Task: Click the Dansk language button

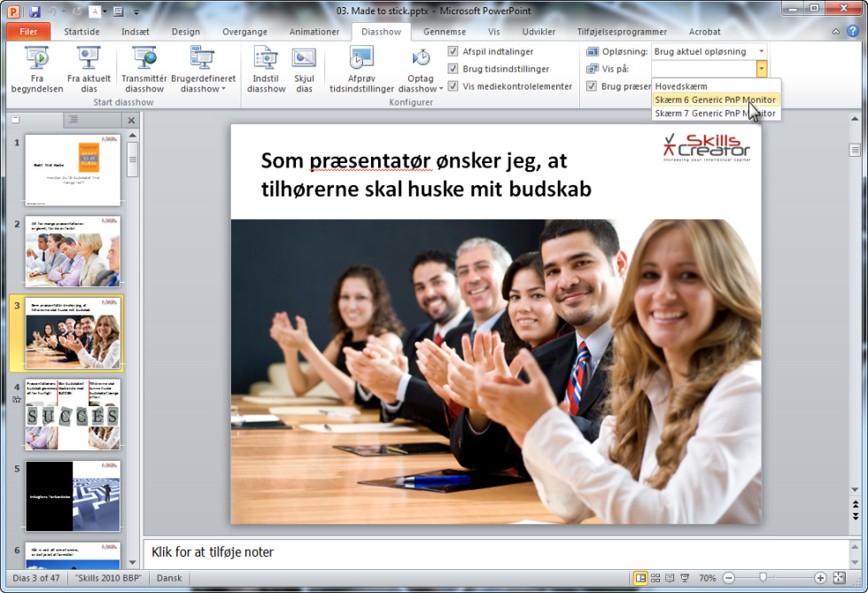Action: (x=168, y=577)
